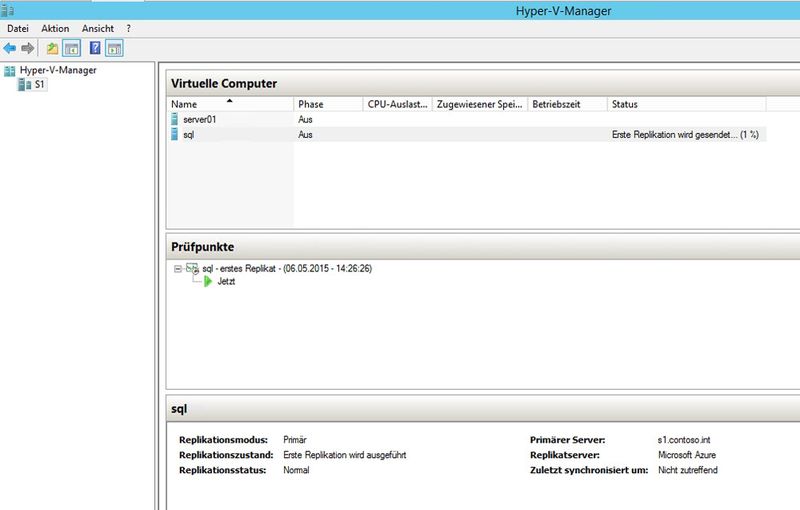Click the sql details section header

tap(179, 409)
